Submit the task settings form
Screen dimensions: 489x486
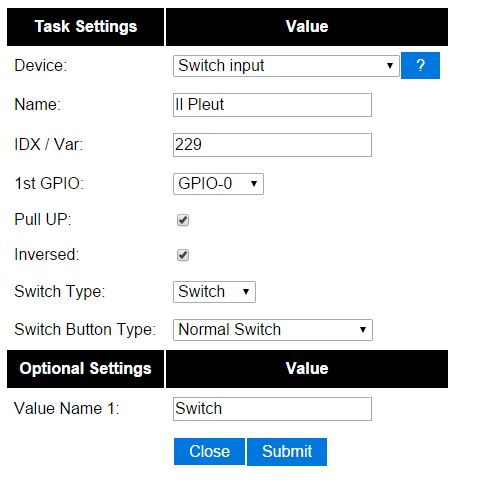287,452
